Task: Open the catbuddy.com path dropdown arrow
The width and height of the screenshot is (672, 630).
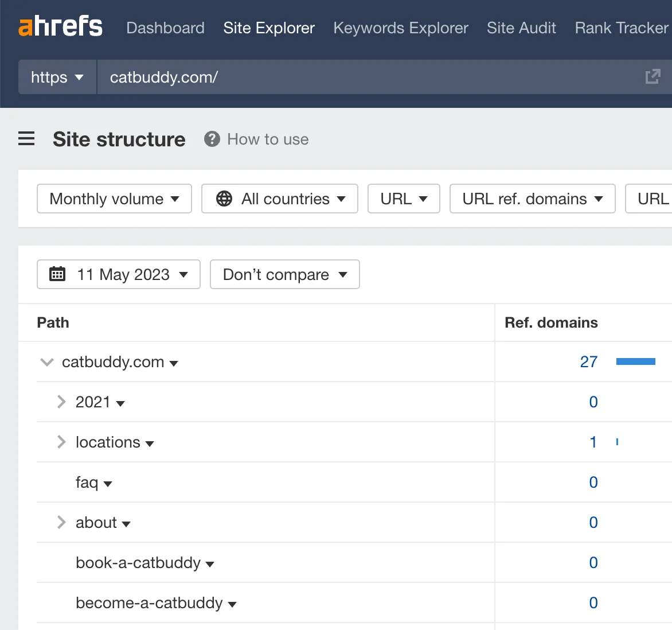Action: [174, 364]
